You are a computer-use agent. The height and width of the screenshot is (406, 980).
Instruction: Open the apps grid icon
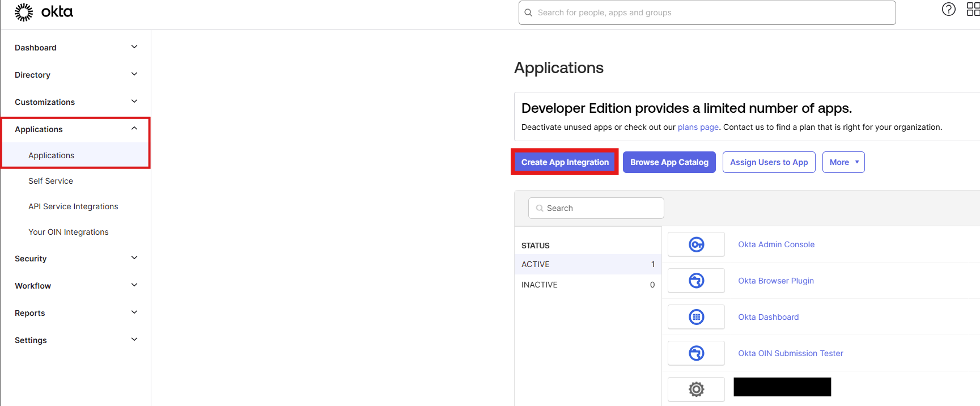973,9
